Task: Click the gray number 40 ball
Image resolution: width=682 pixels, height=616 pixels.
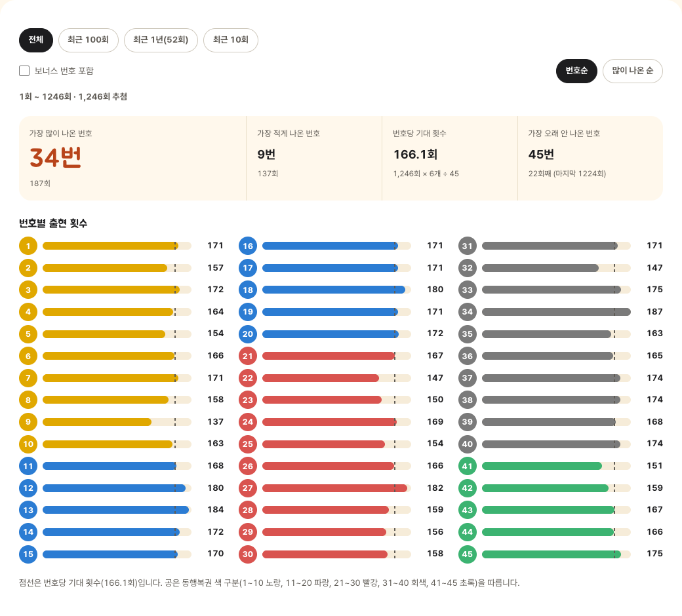Action: point(468,444)
